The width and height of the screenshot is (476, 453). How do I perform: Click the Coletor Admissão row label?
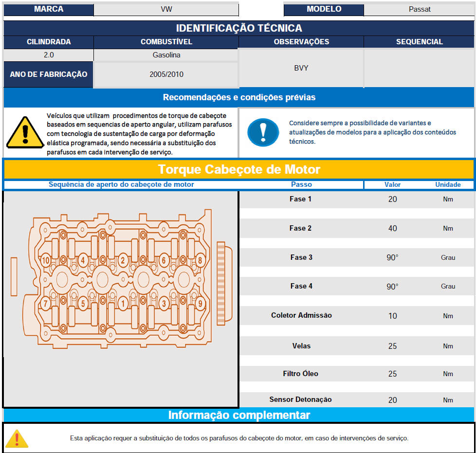[301, 315]
